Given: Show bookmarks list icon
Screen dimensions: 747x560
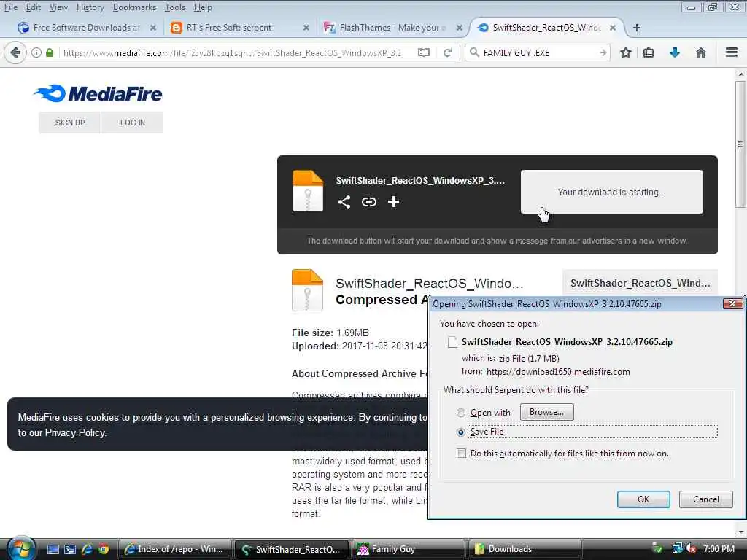Looking at the screenshot, I should (649, 52).
